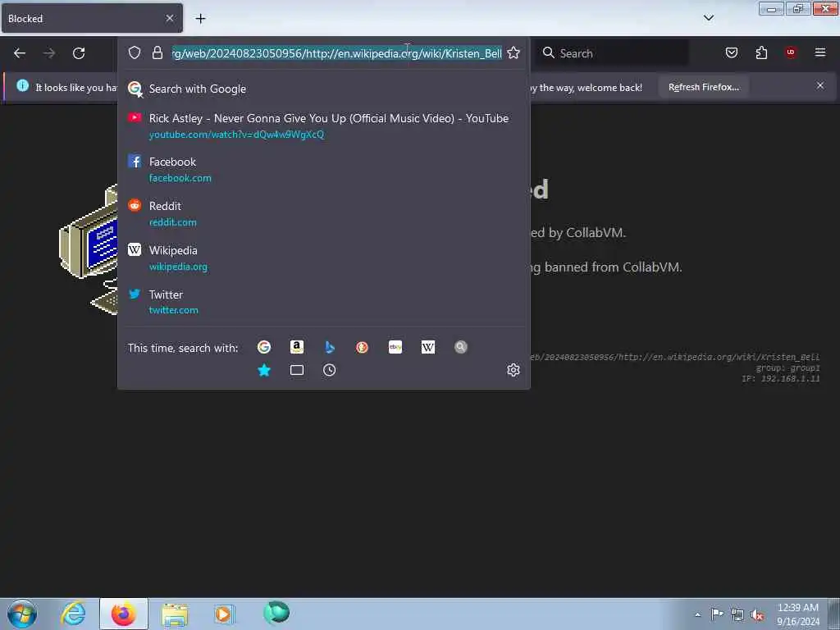Select the Blocked tab

92,18
